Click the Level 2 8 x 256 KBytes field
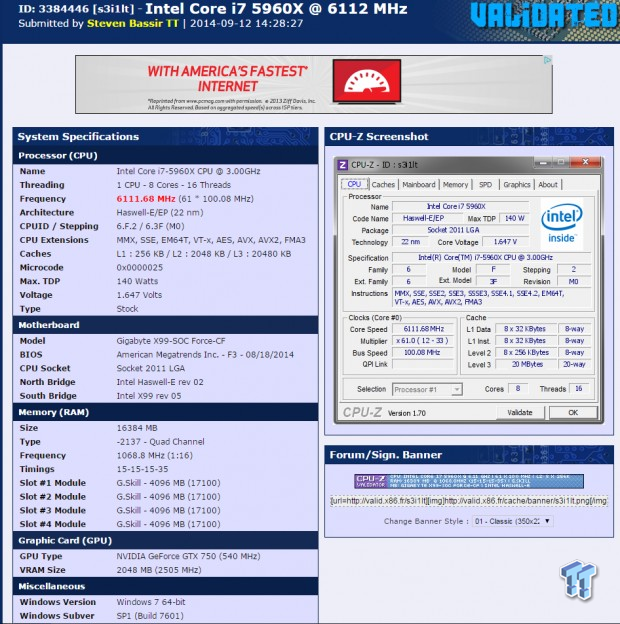 click(526, 353)
